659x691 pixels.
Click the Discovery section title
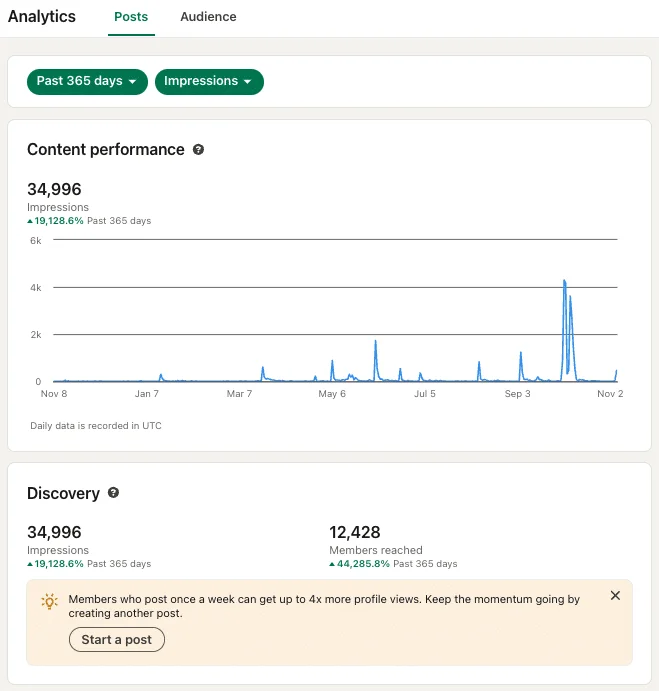click(63, 493)
